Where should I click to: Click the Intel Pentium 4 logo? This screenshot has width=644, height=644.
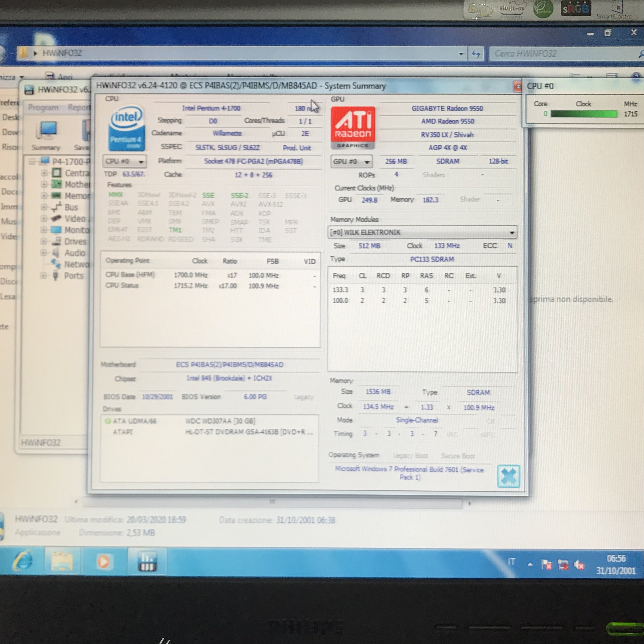coord(126,128)
